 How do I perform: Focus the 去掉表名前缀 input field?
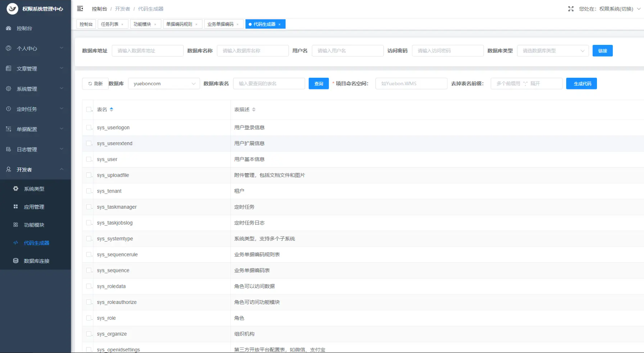pyautogui.click(x=527, y=84)
